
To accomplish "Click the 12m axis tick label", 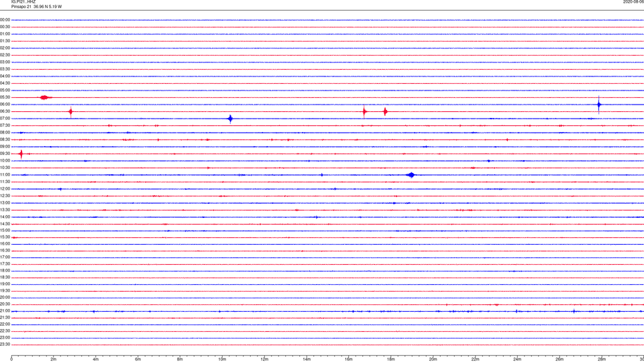I will coord(264,359).
